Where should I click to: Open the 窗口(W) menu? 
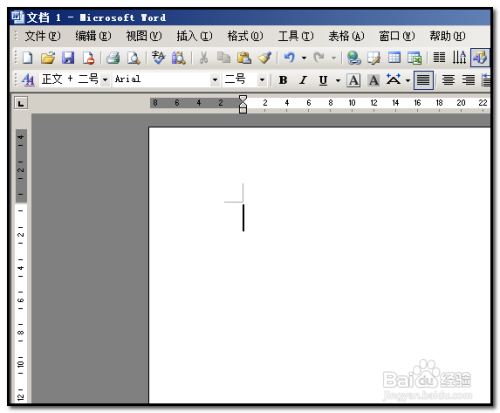click(397, 36)
